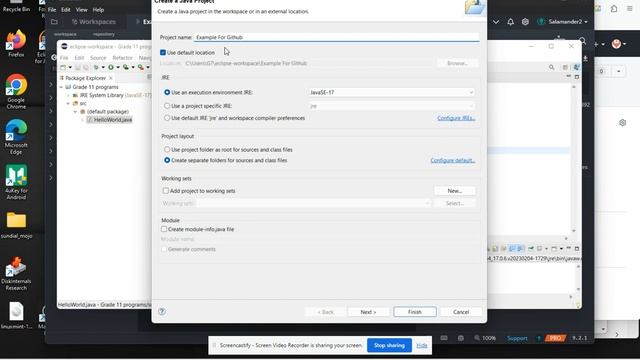Click the search icon in the dark app header
The width and height of the screenshot is (640, 360).
click(582, 41)
